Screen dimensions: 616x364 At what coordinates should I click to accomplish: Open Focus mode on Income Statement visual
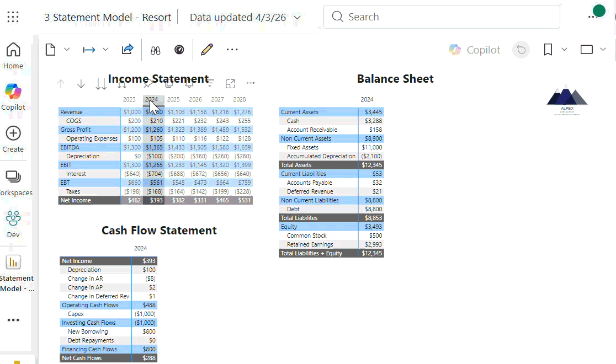(x=231, y=83)
